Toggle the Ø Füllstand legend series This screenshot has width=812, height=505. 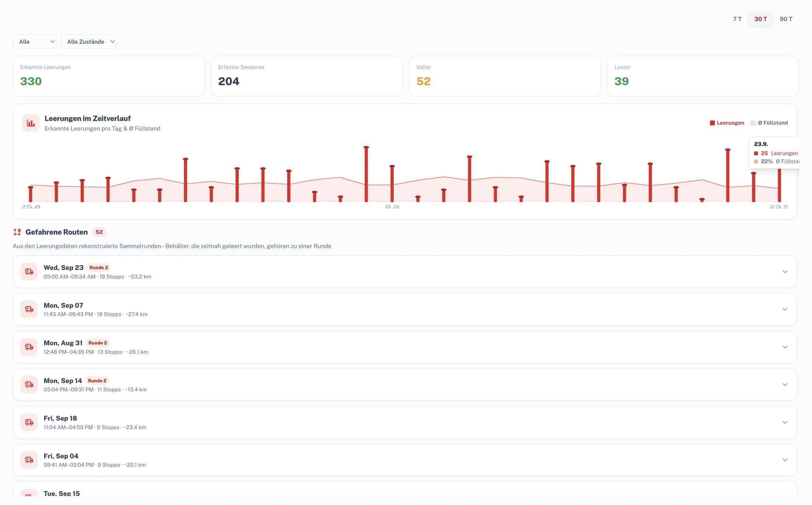click(x=769, y=123)
